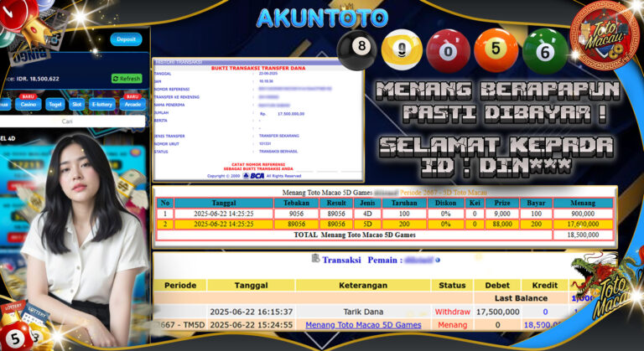
Task: Click the Diskon column header
Action: pyautogui.click(x=445, y=203)
